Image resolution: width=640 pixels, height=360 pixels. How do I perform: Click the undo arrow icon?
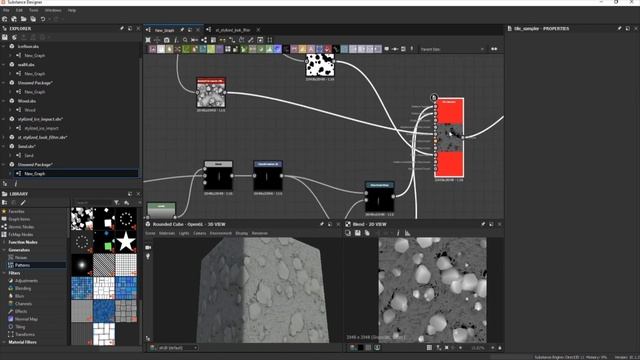tap(42, 19)
